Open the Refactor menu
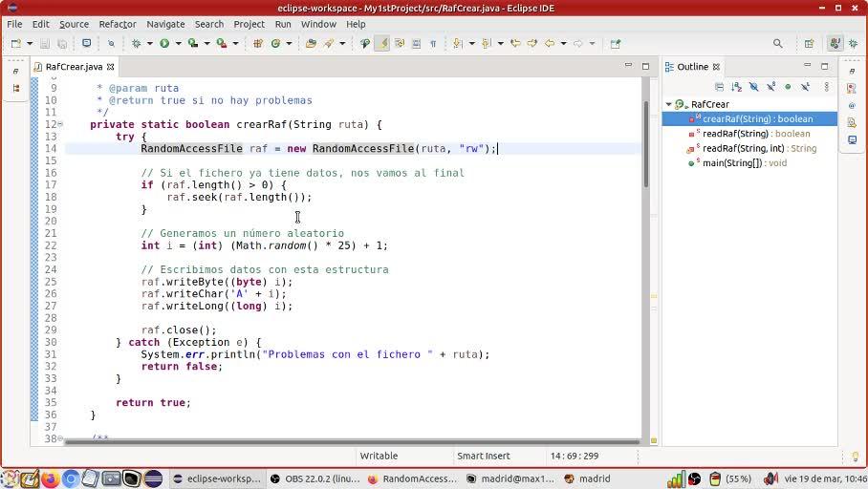868x489 pixels. [117, 24]
